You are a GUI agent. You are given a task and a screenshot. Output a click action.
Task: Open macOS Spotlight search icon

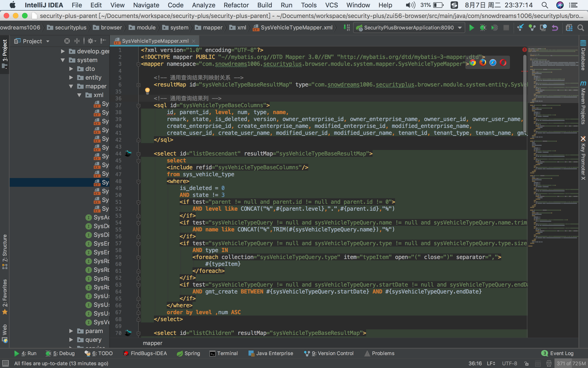[545, 5]
